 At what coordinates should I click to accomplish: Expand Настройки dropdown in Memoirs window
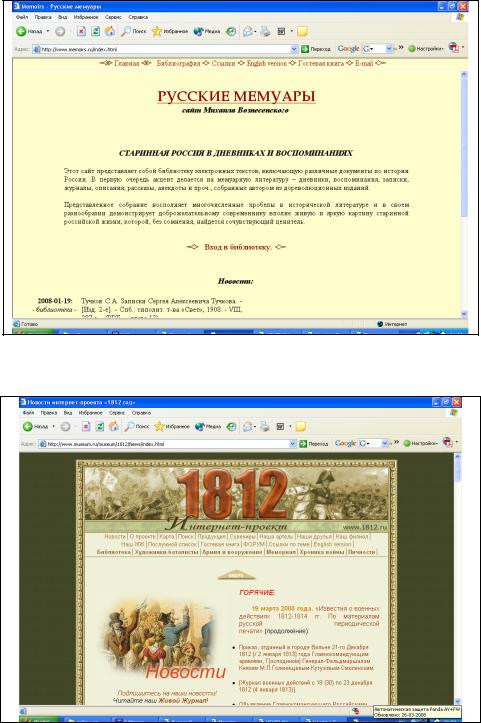443,48
